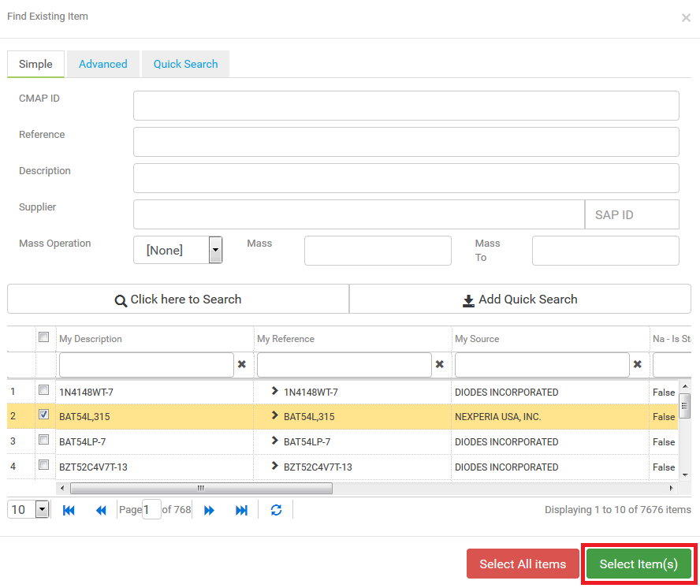The image size is (700, 588).
Task: Toggle the select-all header checkbox
Action: pos(44,337)
